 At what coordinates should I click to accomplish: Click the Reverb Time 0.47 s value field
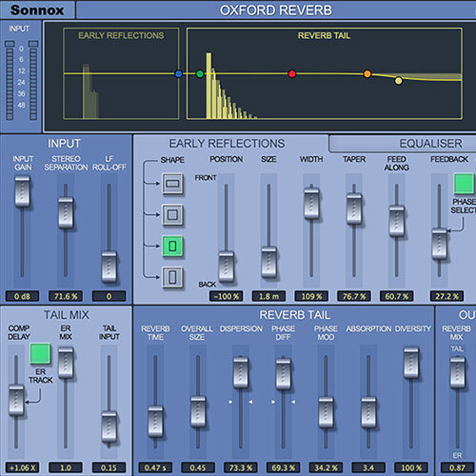click(x=155, y=467)
